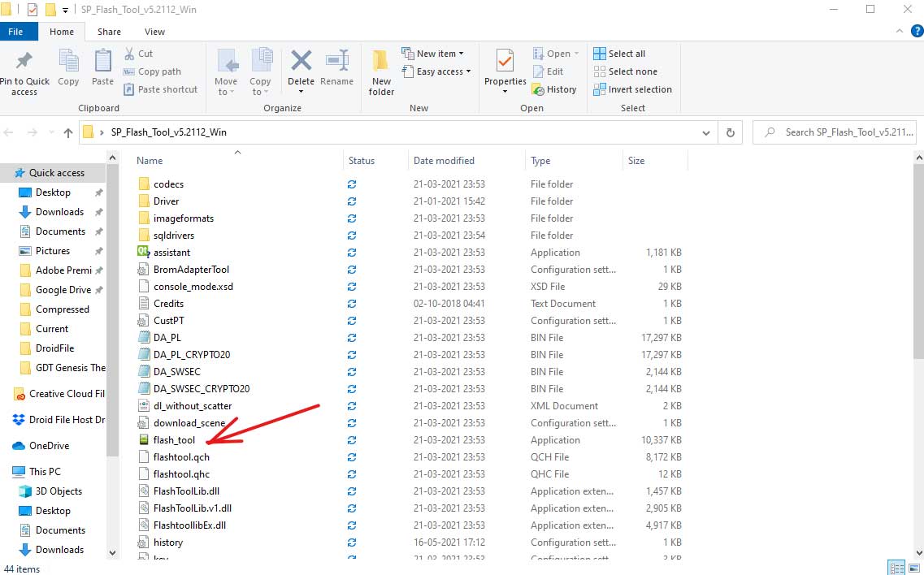Open Properties from the checkmark icon
This screenshot has height=575, width=924.
point(505,61)
